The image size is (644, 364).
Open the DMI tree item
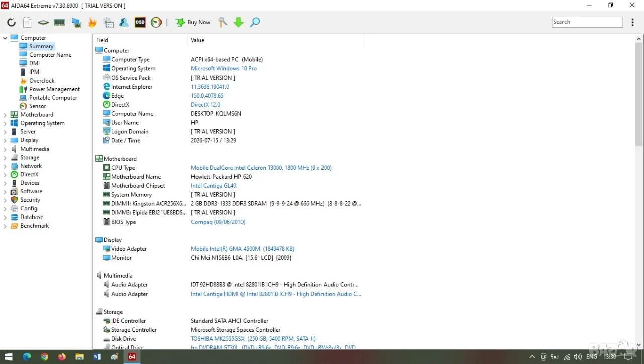click(34, 63)
